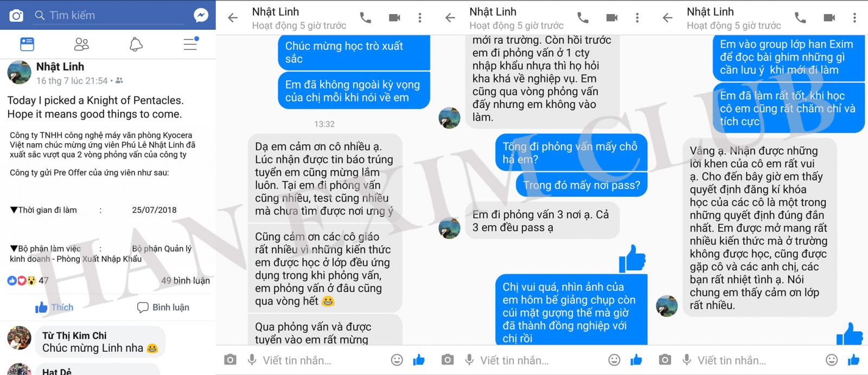Open the Facebook camera icon
Image resolution: width=868 pixels, height=375 pixels.
[16, 16]
